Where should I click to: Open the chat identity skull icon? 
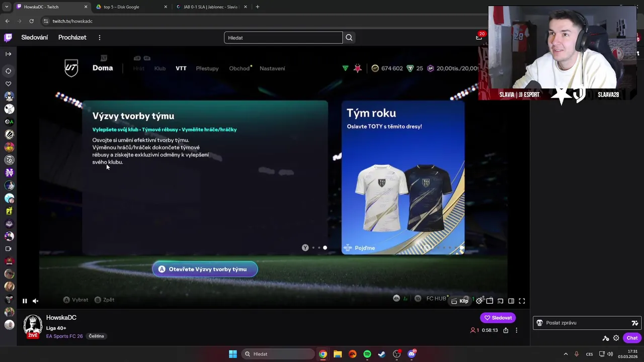click(539, 323)
